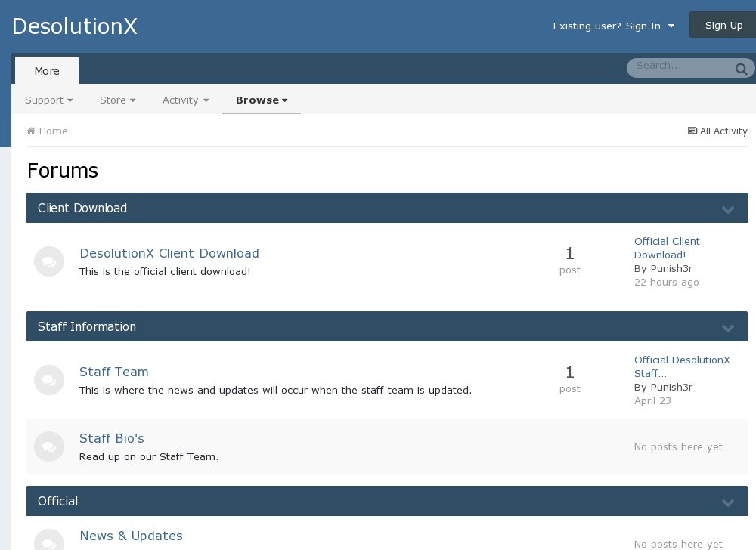Collapse the Client Download category
Screen dimensions: 756x550
pos(727,209)
